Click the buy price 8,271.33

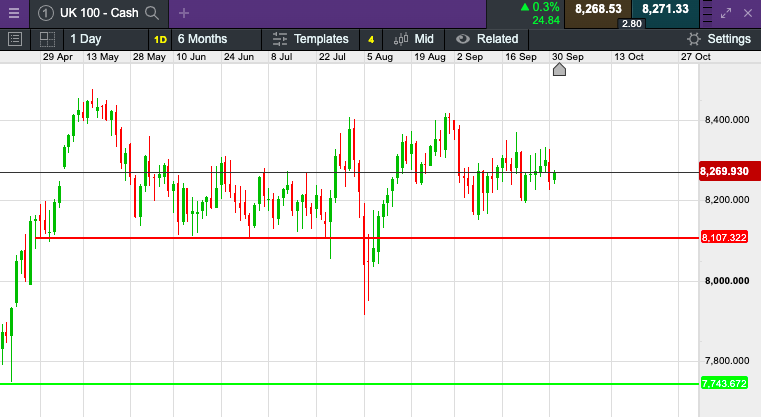[665, 9]
